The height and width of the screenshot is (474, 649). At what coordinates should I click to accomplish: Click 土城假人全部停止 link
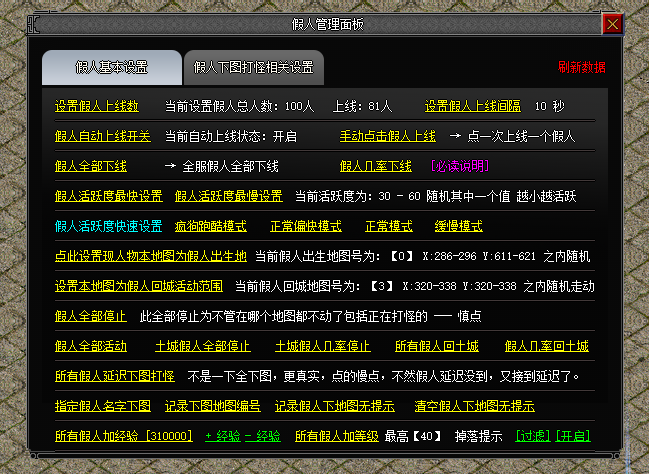coord(203,346)
